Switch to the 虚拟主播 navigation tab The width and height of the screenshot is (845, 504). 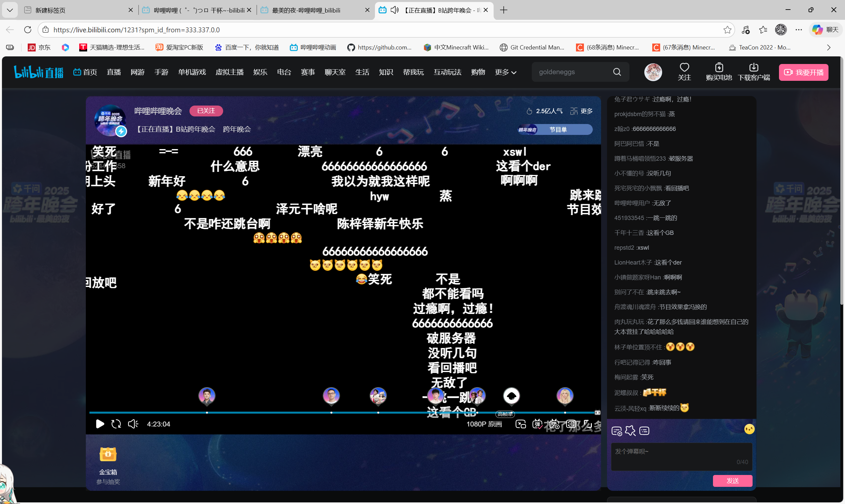[x=230, y=72]
